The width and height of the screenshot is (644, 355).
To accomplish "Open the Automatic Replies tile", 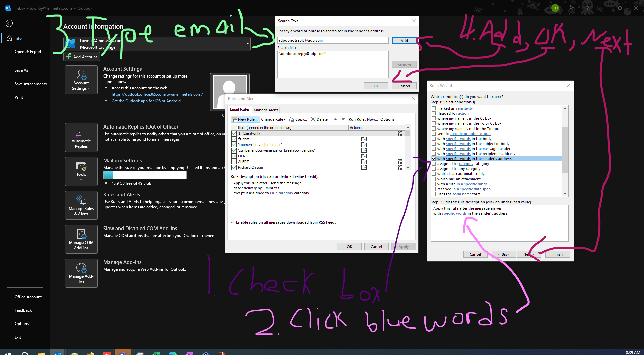I will point(81,138).
